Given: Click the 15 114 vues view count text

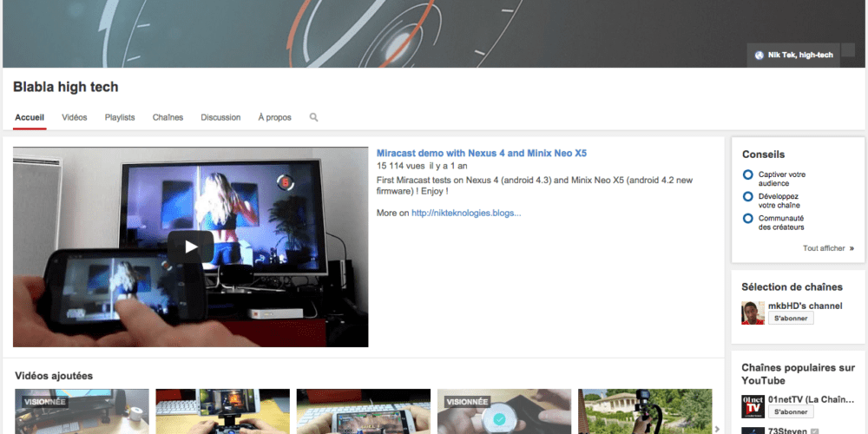Looking at the screenshot, I should point(400,166).
